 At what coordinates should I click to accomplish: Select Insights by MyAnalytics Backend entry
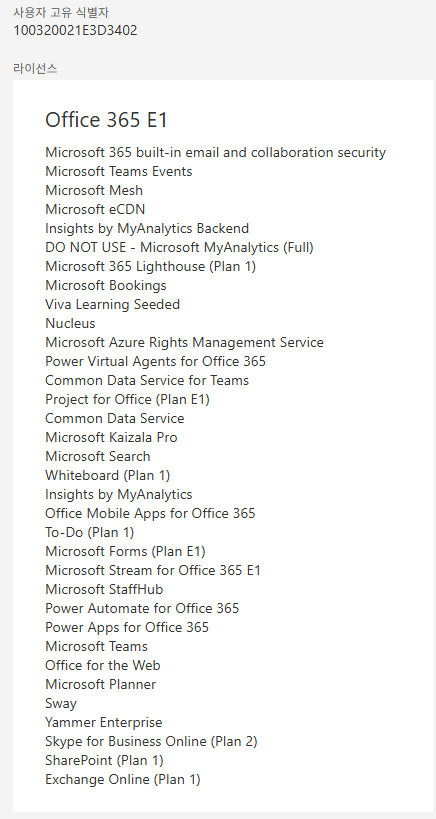(147, 228)
